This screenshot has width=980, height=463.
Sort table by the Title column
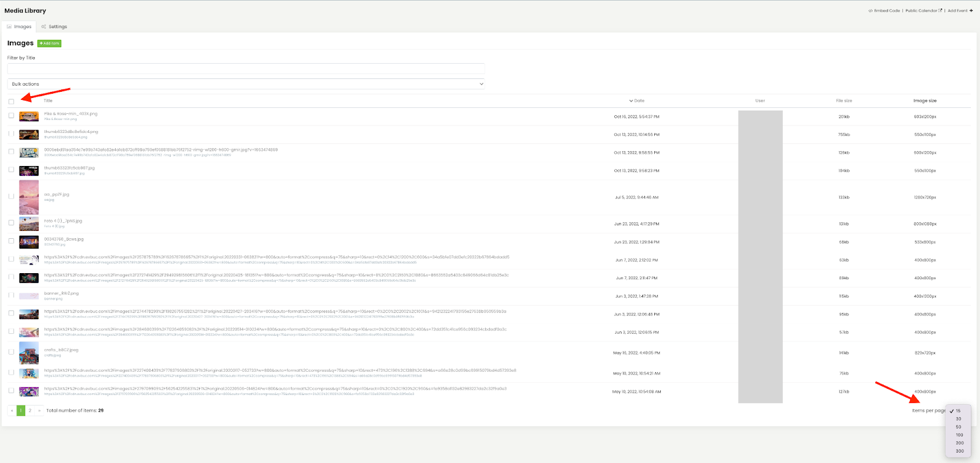tap(48, 100)
